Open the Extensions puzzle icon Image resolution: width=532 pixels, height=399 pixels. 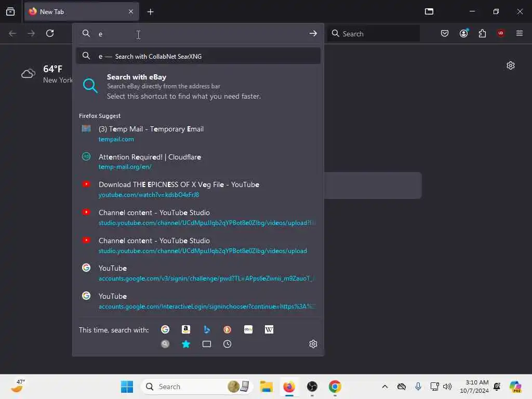point(482,33)
